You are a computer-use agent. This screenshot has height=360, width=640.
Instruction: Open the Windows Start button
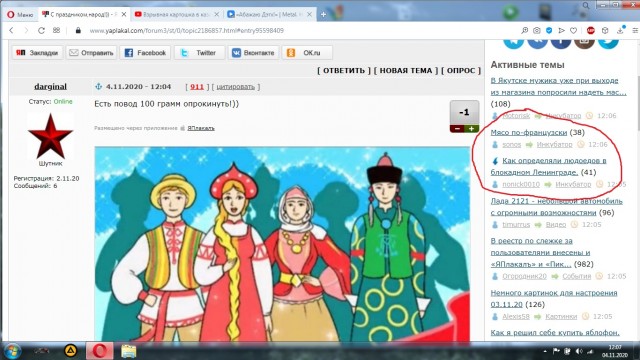tap(12, 351)
